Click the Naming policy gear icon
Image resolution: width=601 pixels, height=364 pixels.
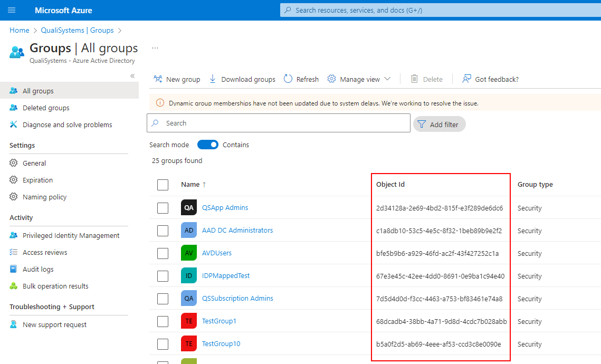tap(13, 197)
